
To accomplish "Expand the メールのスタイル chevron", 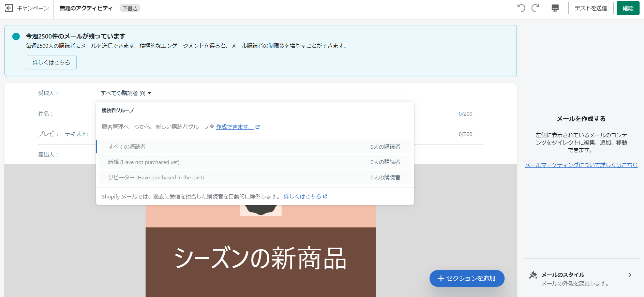I will 630,275.
